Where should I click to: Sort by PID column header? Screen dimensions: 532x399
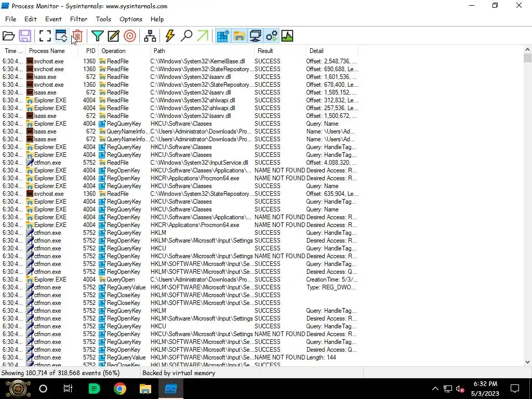(x=88, y=51)
